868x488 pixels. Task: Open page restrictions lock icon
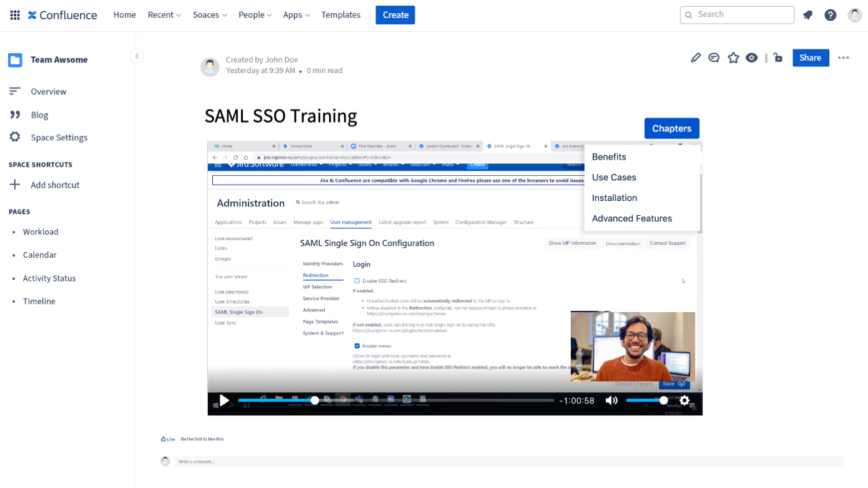pos(778,58)
